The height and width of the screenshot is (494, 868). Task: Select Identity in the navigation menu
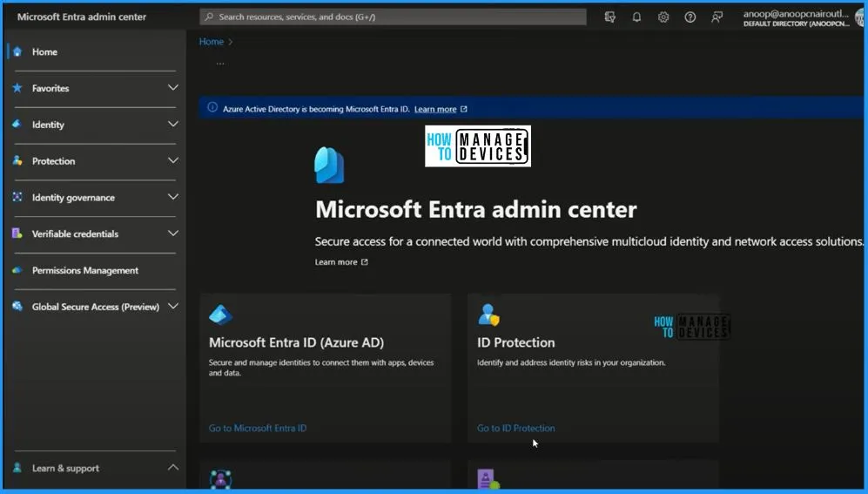(48, 125)
